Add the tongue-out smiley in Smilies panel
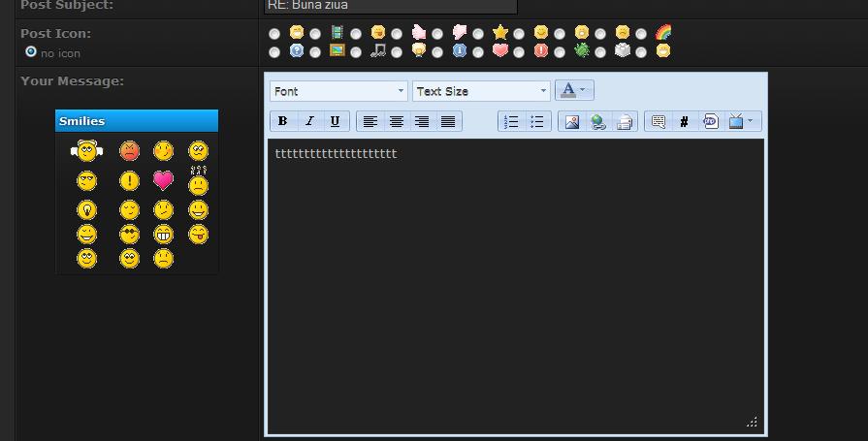 tap(198, 234)
